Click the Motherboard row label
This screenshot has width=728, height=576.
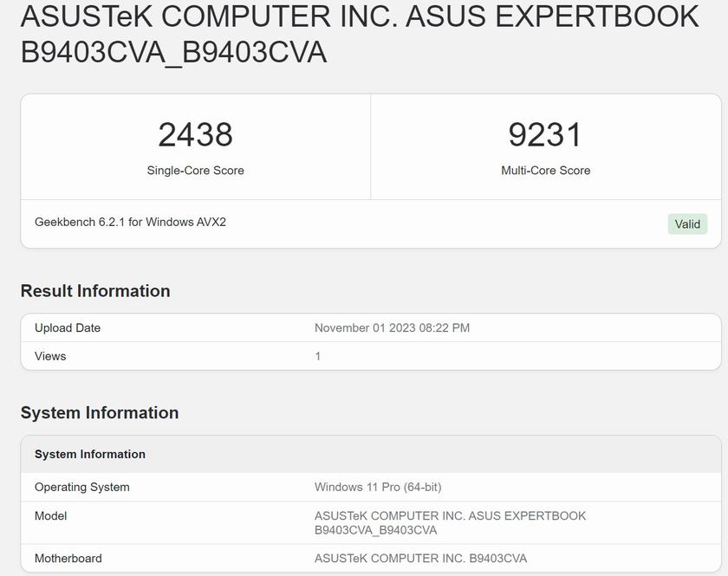[x=68, y=559]
